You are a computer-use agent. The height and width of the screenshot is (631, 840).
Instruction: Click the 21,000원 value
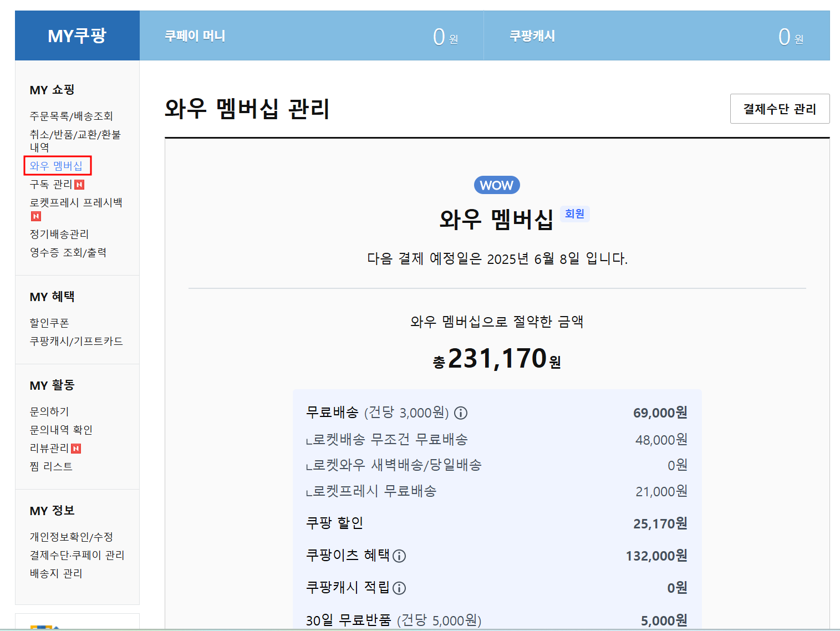661,491
